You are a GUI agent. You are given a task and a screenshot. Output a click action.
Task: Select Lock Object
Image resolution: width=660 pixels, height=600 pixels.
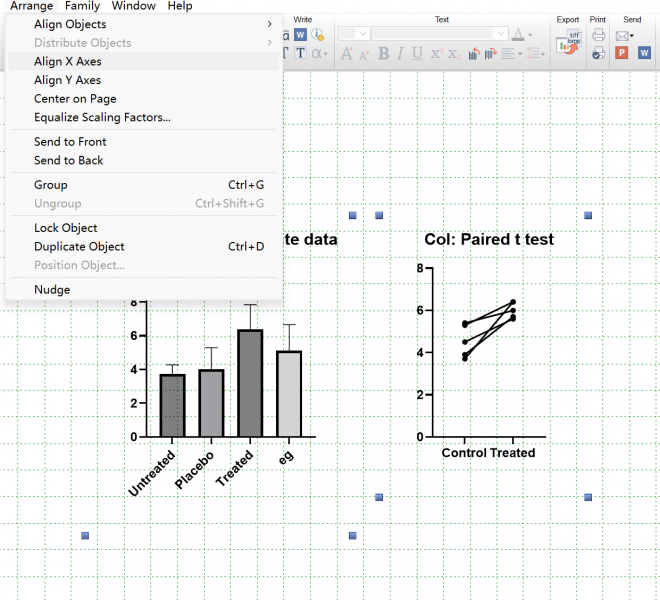pyautogui.click(x=143, y=227)
